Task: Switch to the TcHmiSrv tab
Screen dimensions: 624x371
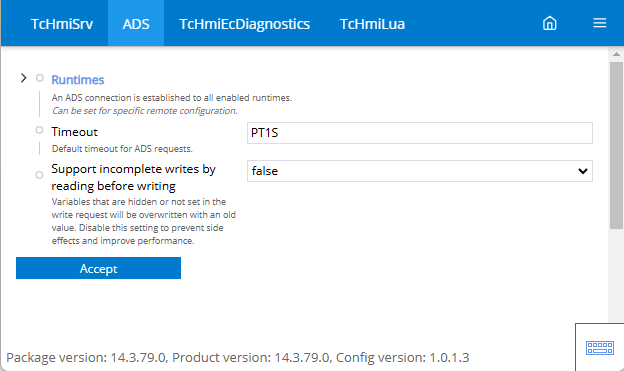Action: pyautogui.click(x=62, y=23)
